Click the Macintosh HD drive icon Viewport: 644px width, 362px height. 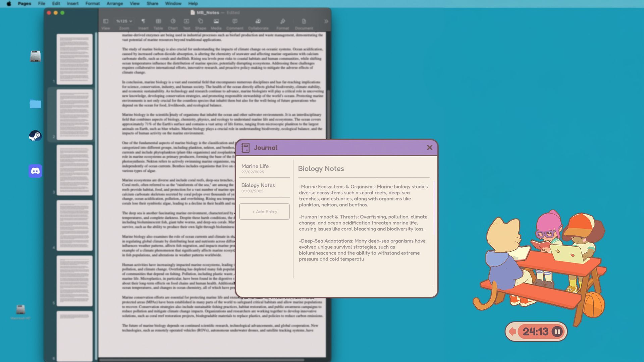(x=20, y=312)
